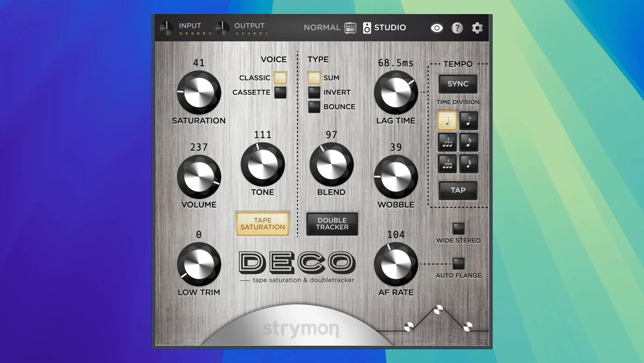Click the OUTPUT level knob

222,28
